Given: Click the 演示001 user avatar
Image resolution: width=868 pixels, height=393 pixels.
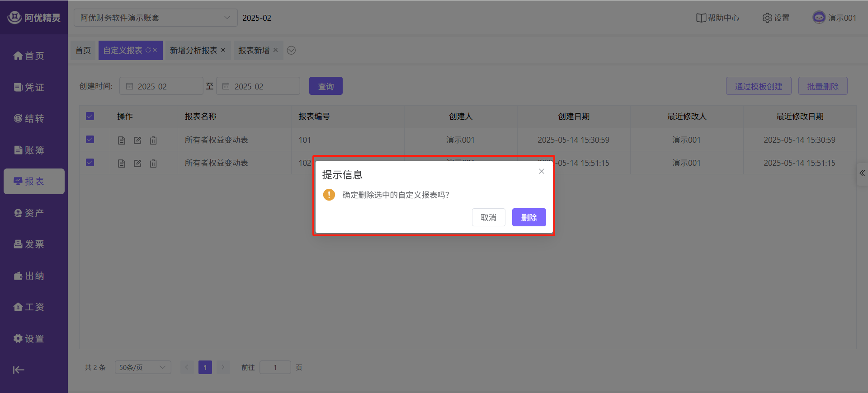Looking at the screenshot, I should 819,18.
